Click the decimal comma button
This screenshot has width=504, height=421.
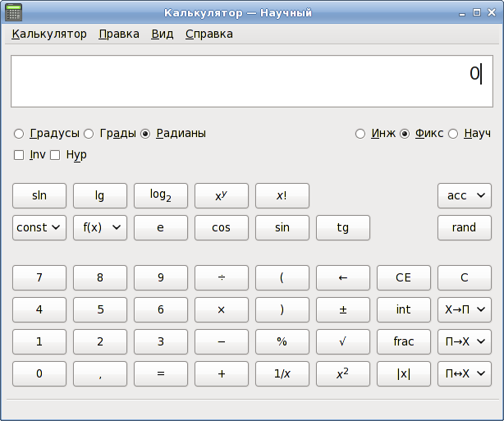click(100, 373)
